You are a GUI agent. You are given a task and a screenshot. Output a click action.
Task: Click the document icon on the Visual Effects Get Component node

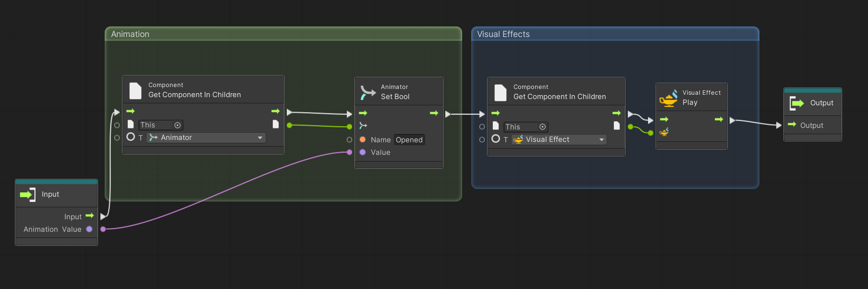pos(501,92)
